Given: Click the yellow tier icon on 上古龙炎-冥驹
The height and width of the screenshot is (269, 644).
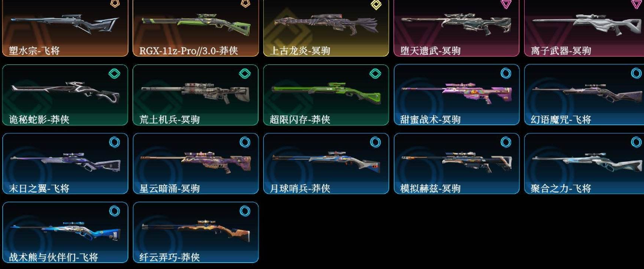Looking at the screenshot, I should coord(375,4).
